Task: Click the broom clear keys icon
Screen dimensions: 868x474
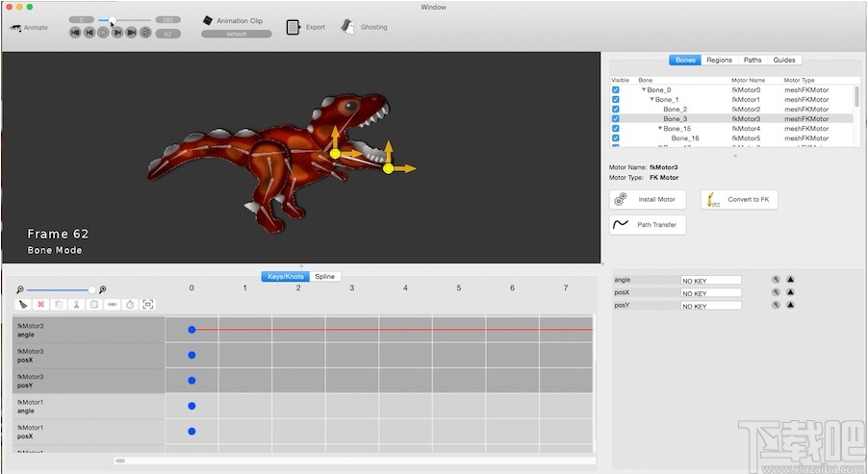Action: pyautogui.click(x=23, y=305)
